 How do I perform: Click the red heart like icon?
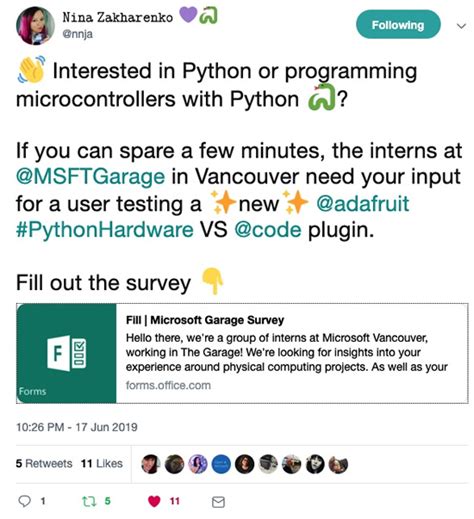(154, 501)
